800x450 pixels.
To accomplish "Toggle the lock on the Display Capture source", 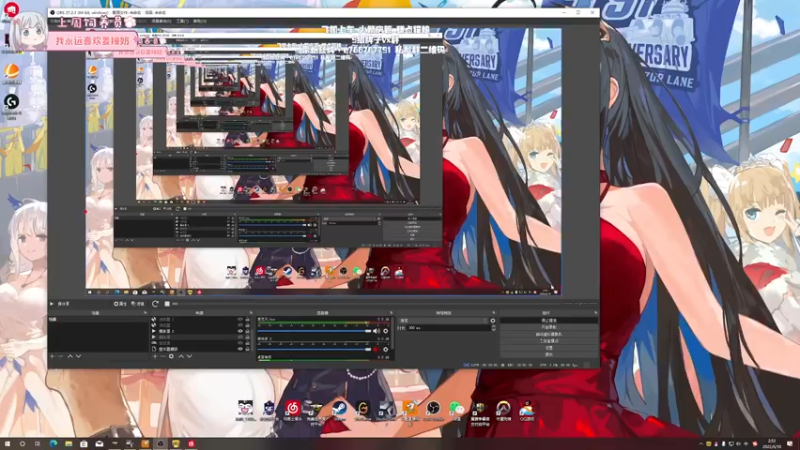I will pos(247,349).
